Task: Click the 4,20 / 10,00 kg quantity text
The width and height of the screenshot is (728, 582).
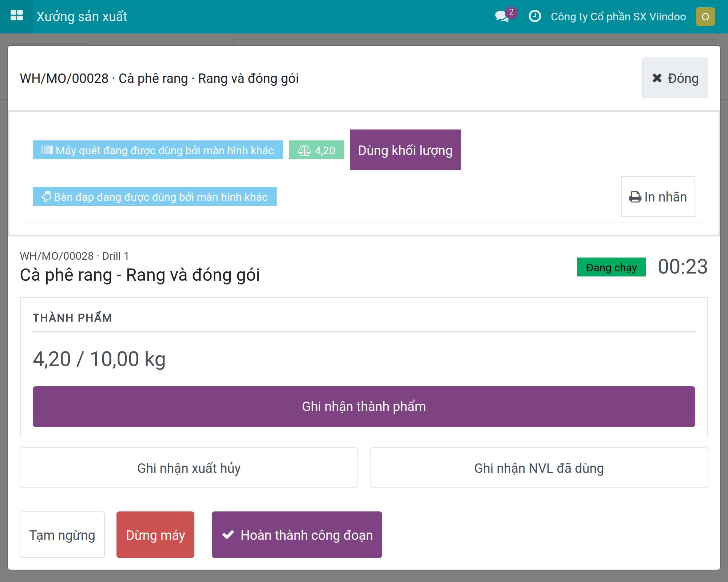Action: [99, 359]
